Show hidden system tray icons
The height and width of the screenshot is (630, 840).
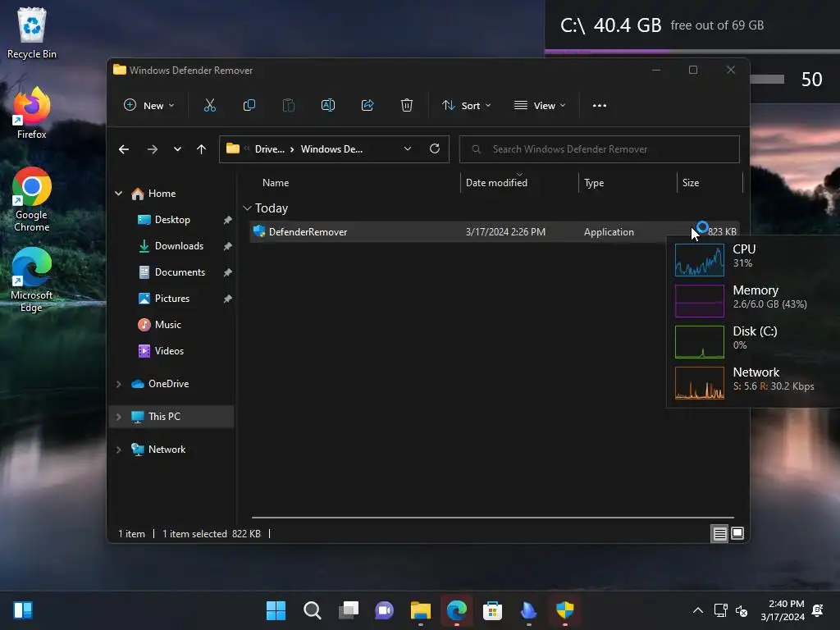coord(698,610)
